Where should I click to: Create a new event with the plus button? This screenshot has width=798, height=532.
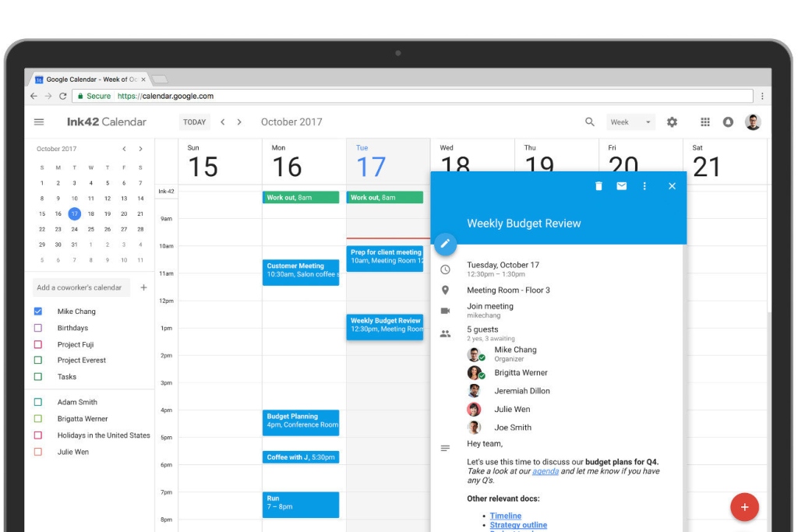coord(744,507)
